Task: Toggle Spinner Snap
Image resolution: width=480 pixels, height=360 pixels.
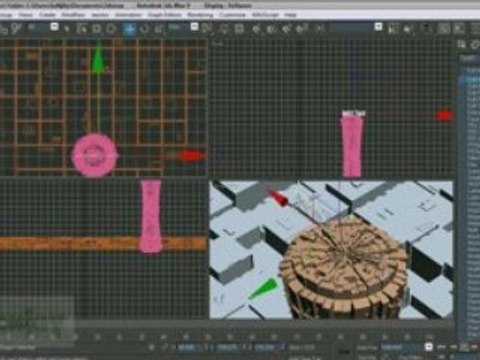Action: tap(302, 29)
